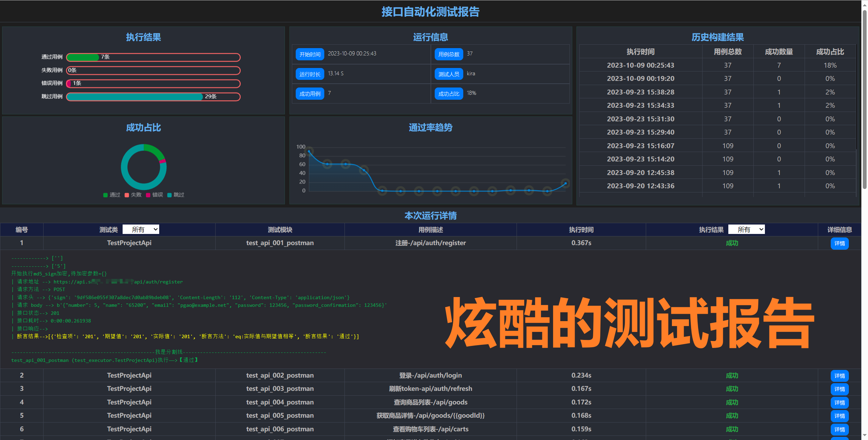
Task: Click 详情 button for test_api_006_postman
Action: pos(839,430)
